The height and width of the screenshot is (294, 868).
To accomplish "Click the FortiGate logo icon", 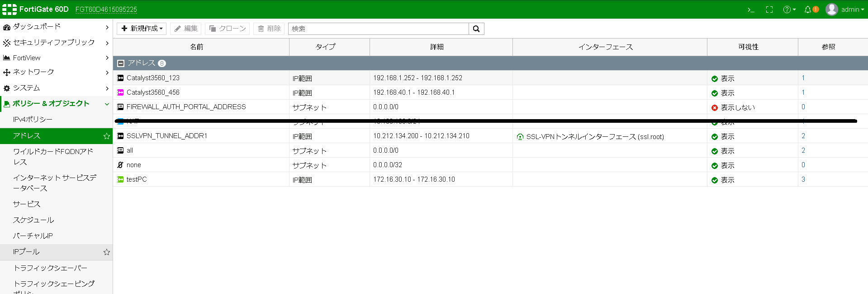I will [x=9, y=10].
